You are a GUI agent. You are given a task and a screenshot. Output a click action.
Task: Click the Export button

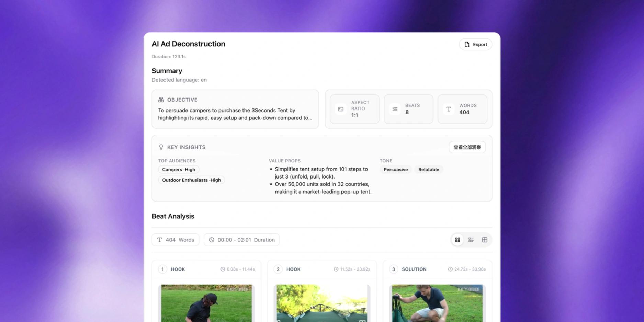point(475,44)
